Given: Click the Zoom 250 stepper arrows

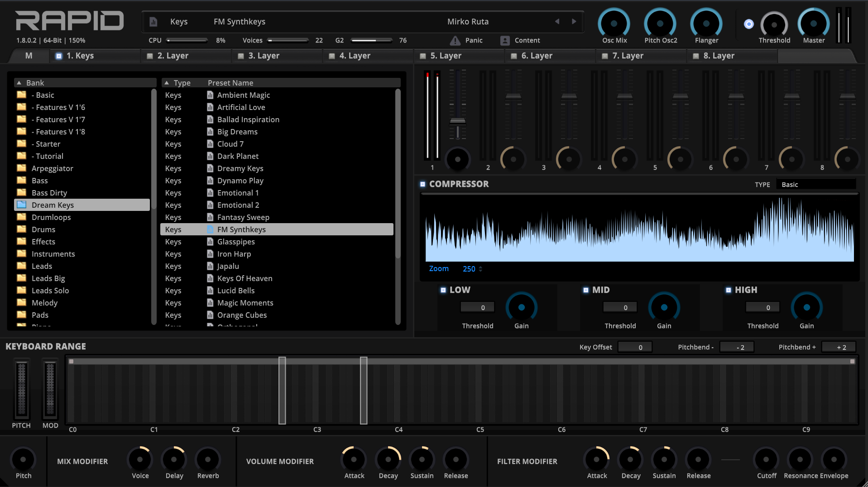Looking at the screenshot, I should point(480,269).
